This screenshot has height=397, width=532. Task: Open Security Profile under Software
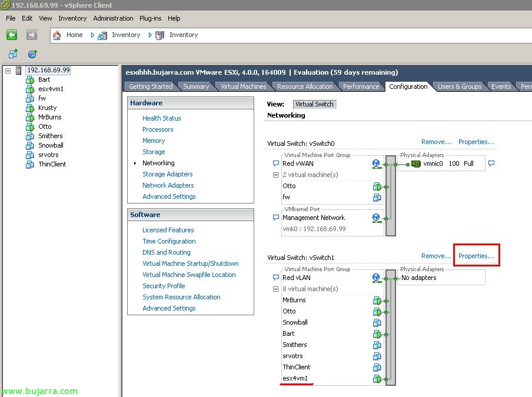[164, 286]
